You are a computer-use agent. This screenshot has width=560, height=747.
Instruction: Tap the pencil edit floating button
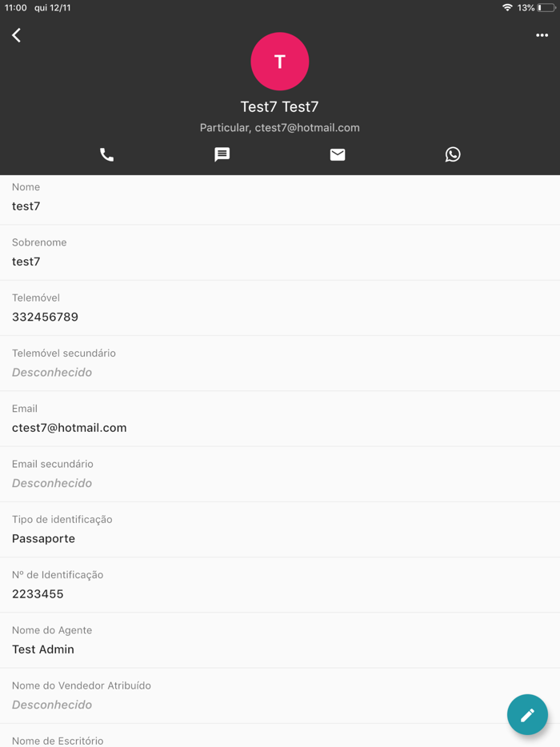click(527, 714)
